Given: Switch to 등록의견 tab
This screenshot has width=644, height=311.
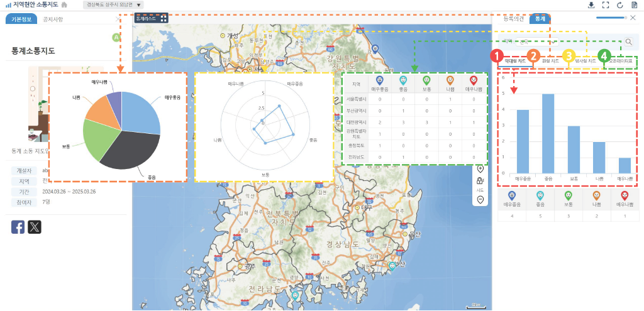Looking at the screenshot, I should pyautogui.click(x=513, y=19).
